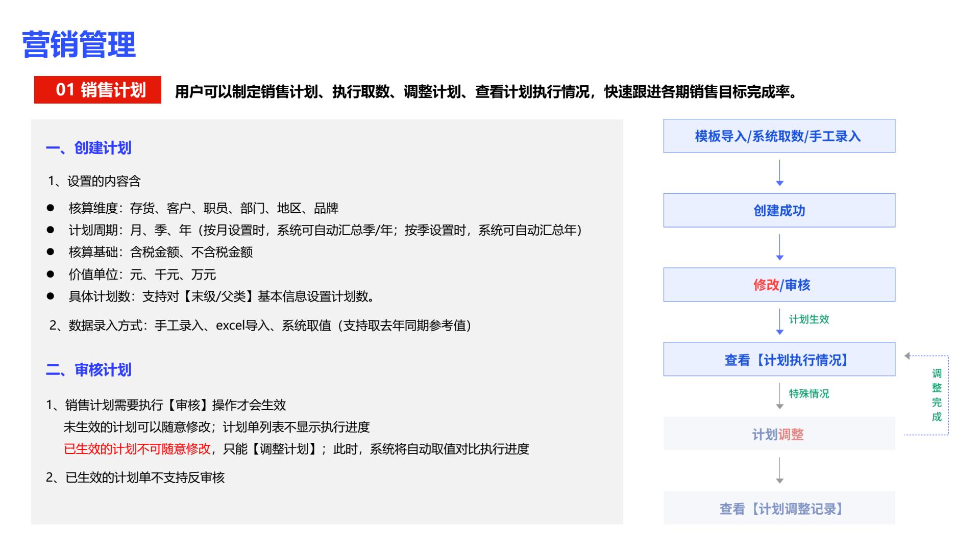Click the 计划周期 bullet line
Screen dimensions: 980x551
pyautogui.click(x=325, y=230)
